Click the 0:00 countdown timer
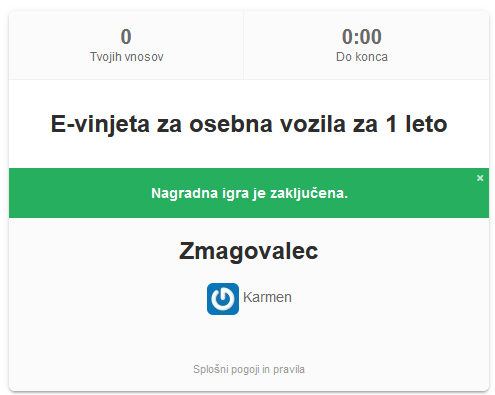The height and width of the screenshot is (395, 495). click(x=362, y=36)
